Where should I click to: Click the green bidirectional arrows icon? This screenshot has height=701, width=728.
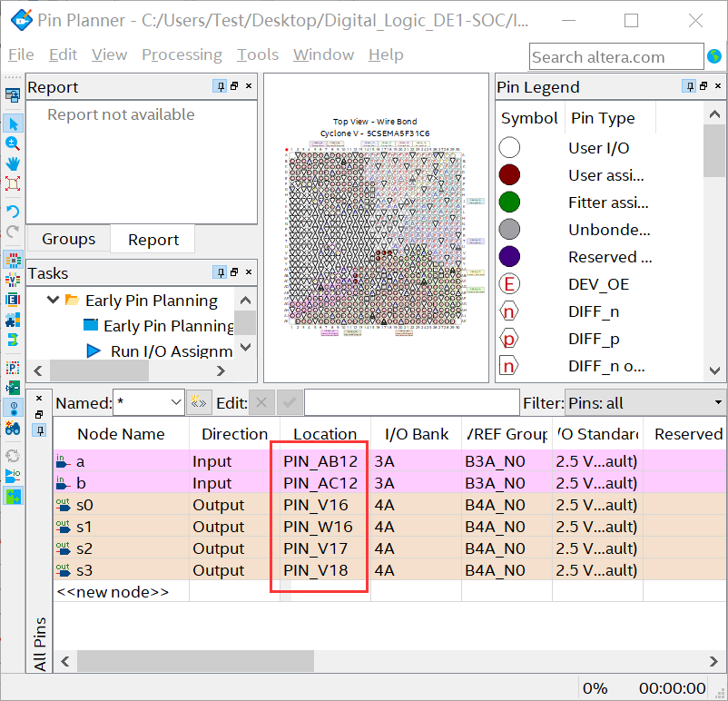tap(13, 496)
